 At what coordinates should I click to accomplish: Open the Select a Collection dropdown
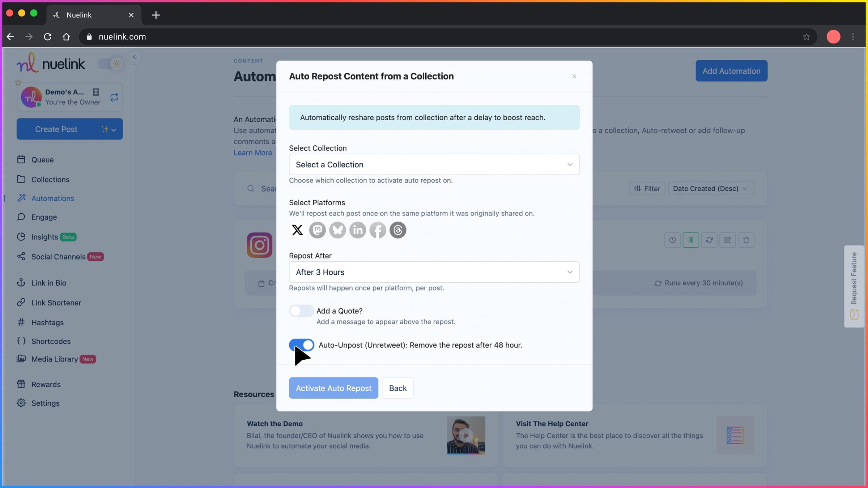point(434,164)
